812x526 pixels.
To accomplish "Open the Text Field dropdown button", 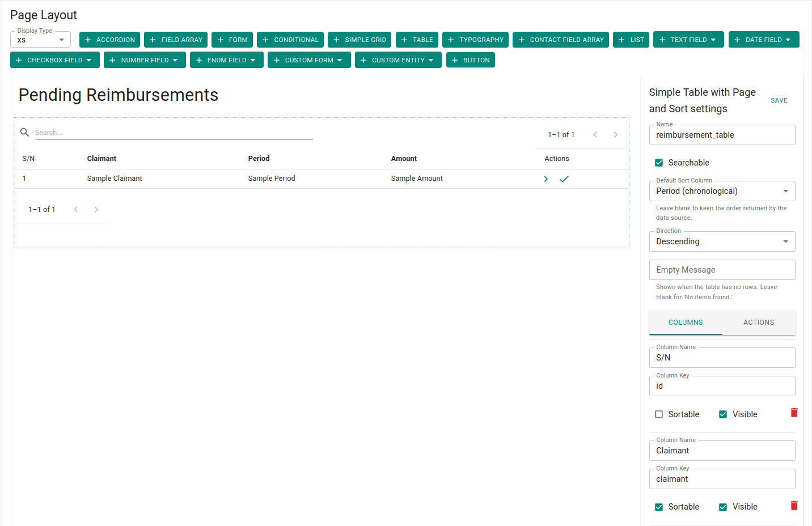I will [x=688, y=40].
